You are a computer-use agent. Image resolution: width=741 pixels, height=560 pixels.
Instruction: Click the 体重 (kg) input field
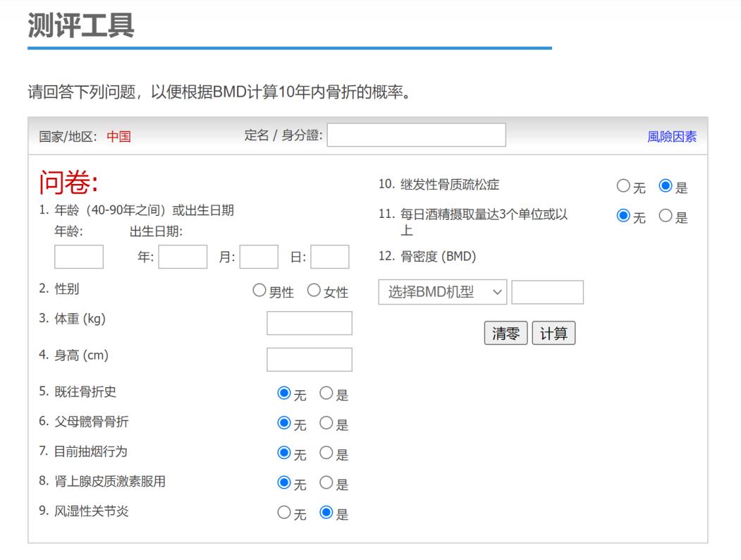(309, 322)
